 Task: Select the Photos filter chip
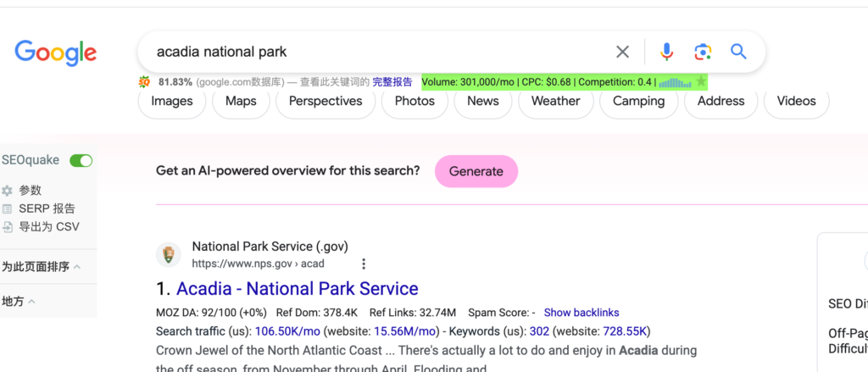pos(415,102)
